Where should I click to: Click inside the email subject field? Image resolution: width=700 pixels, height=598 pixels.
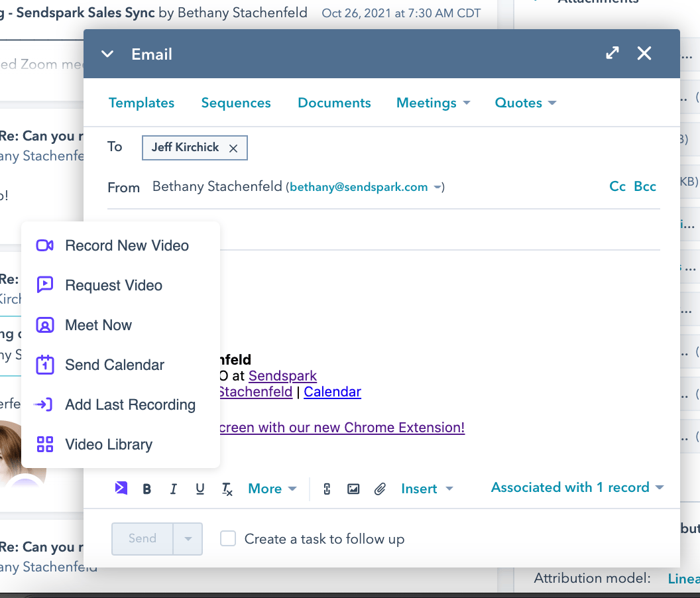pos(439,229)
